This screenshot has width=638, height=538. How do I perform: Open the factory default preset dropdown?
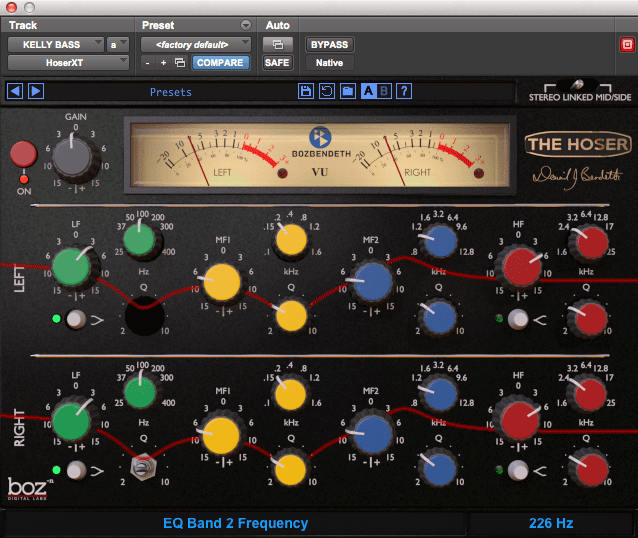coord(196,44)
